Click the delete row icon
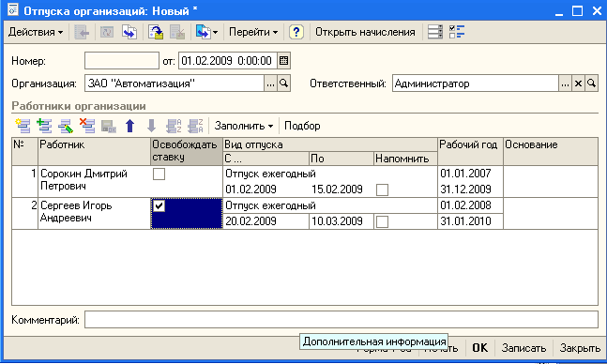The height and width of the screenshot is (364, 607). (x=87, y=126)
